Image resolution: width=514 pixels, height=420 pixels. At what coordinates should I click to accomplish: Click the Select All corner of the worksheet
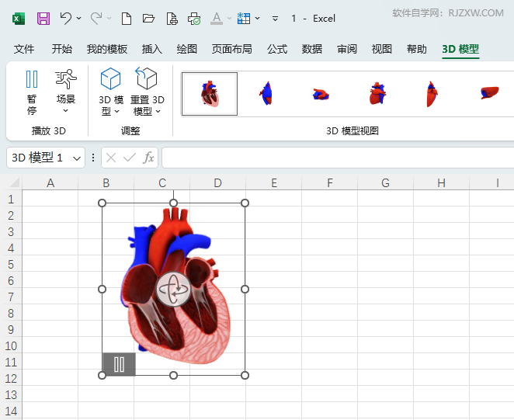coord(13,183)
